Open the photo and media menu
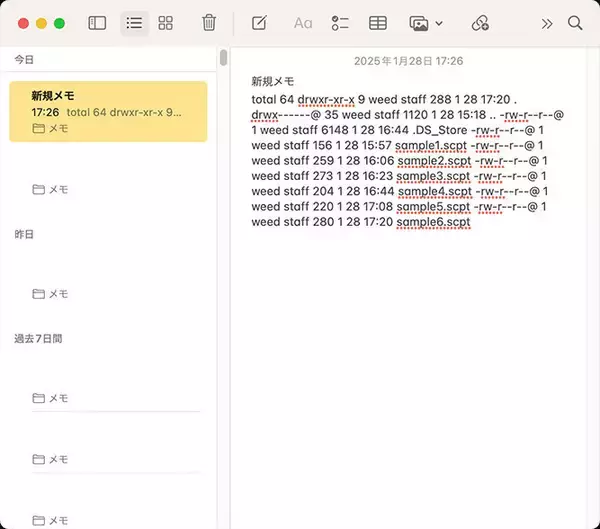600x529 pixels. coord(419,23)
